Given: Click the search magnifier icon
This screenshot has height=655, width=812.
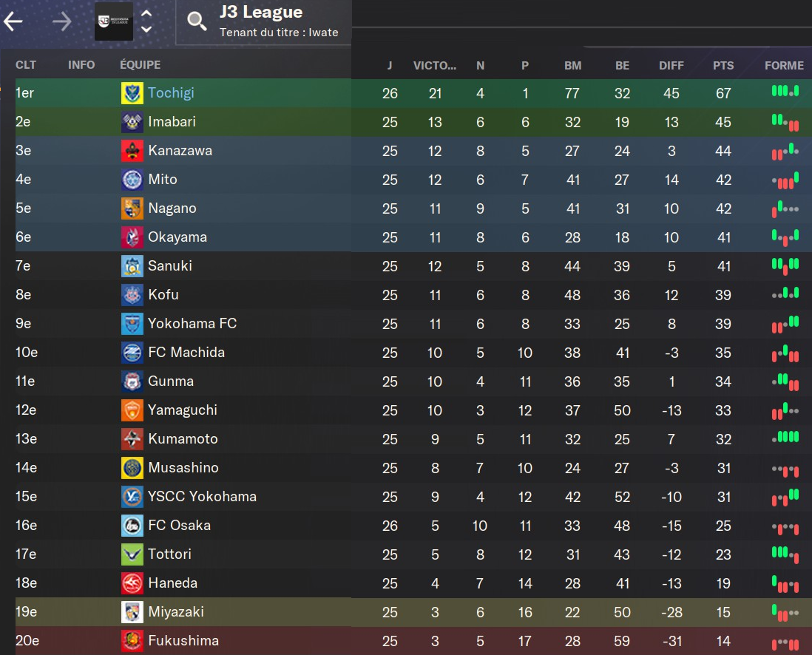Looking at the screenshot, I should click(x=197, y=21).
